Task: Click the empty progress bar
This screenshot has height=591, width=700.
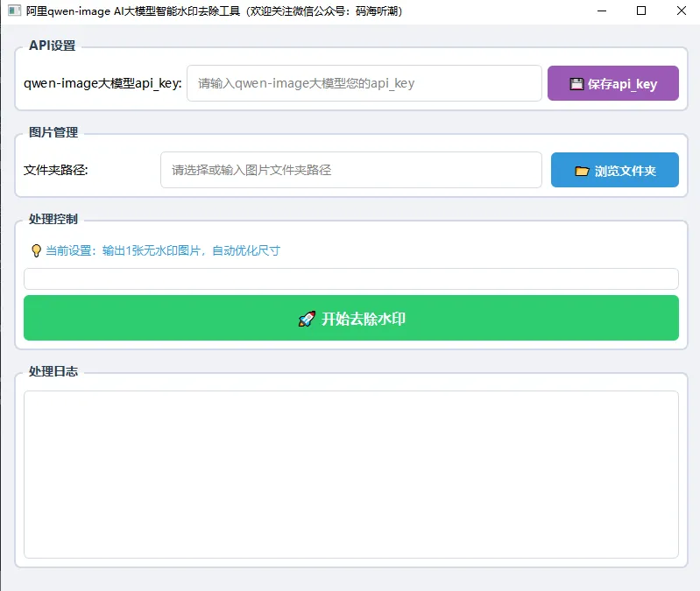Action: [x=351, y=278]
